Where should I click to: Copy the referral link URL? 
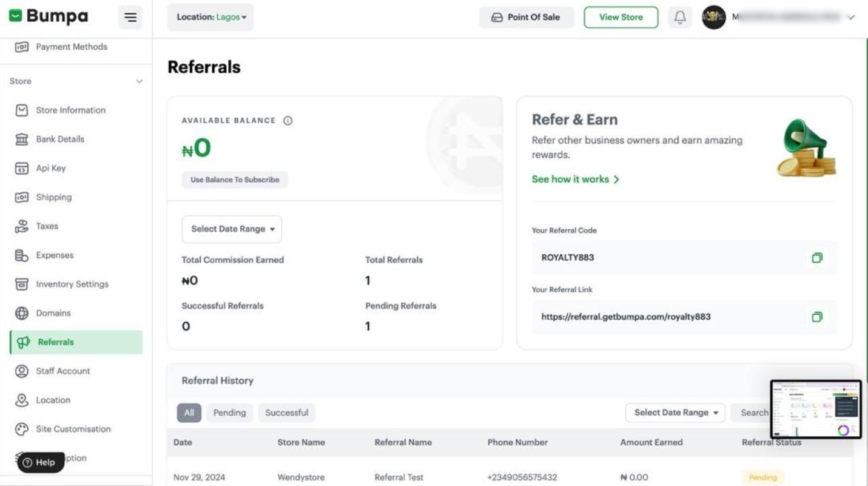[817, 317]
